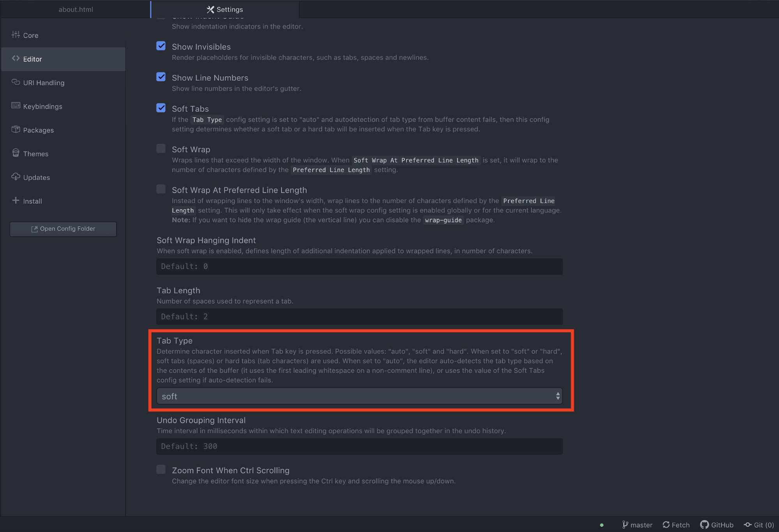This screenshot has width=779, height=532.
Task: Edit the Tab Length value field
Action: (x=359, y=316)
